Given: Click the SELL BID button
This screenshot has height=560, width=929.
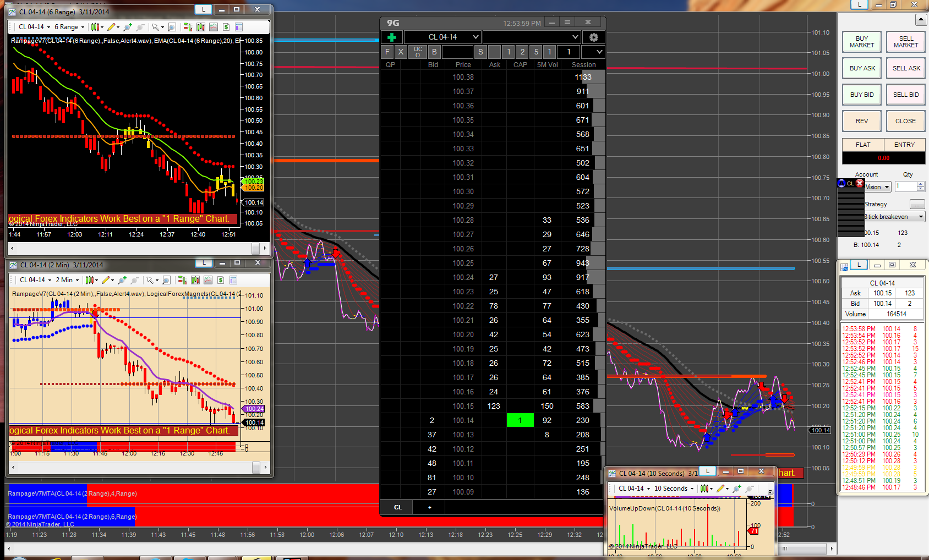Looking at the screenshot, I should click(x=906, y=95).
